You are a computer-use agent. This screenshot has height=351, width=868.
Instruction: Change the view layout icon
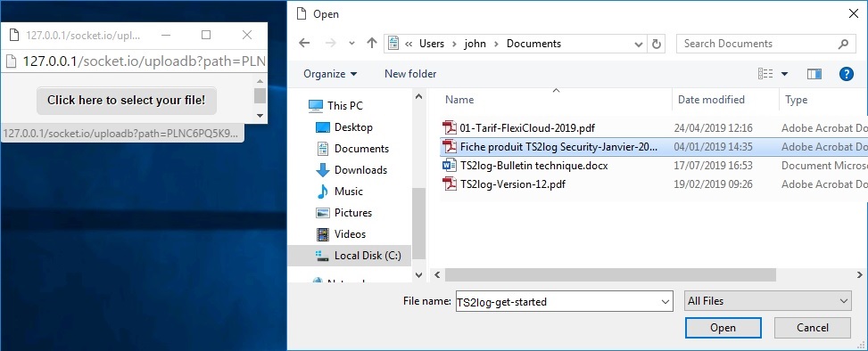(765, 74)
